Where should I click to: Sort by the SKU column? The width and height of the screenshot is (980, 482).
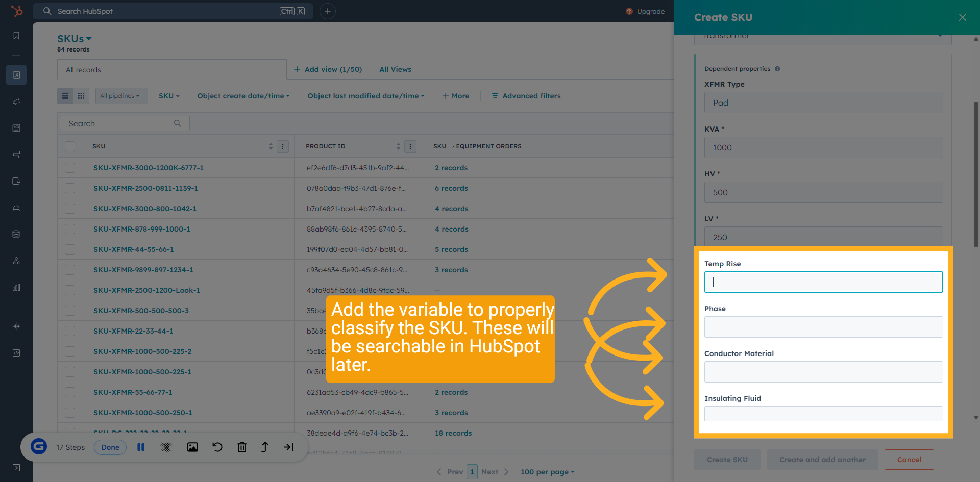271,146
